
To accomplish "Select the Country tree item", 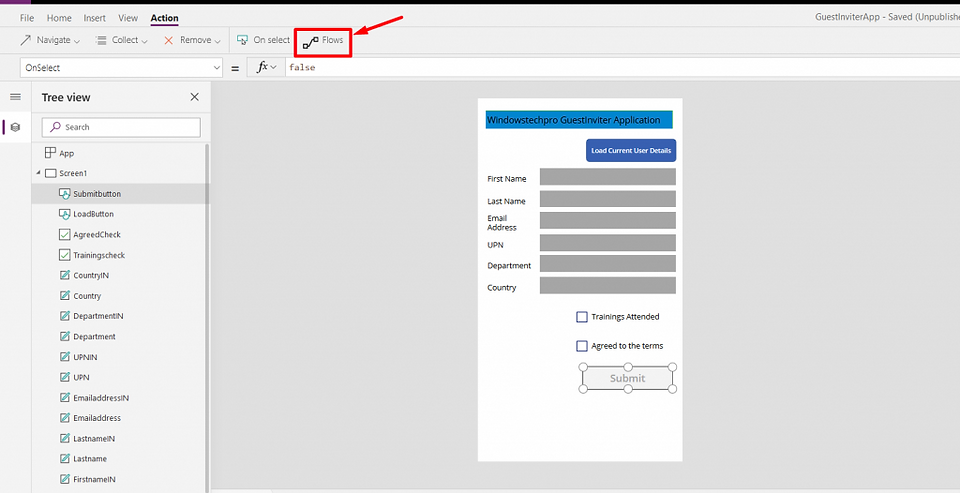I will click(87, 296).
